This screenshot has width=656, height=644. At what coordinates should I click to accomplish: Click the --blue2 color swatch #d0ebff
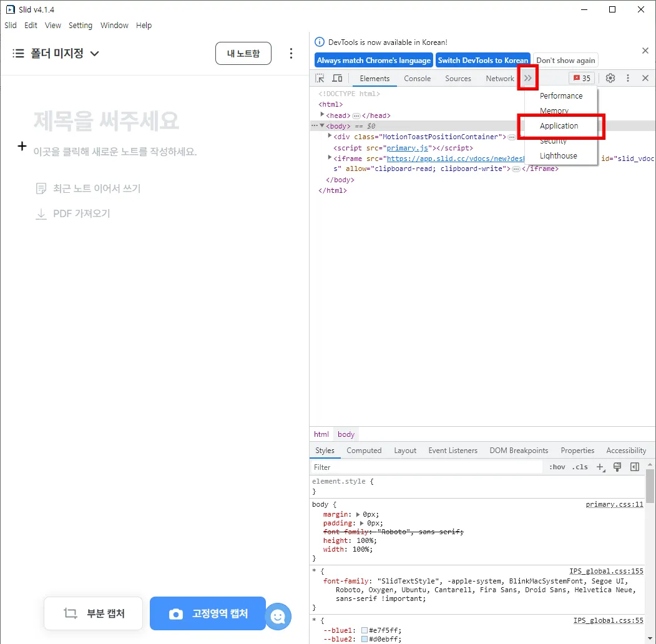365,640
